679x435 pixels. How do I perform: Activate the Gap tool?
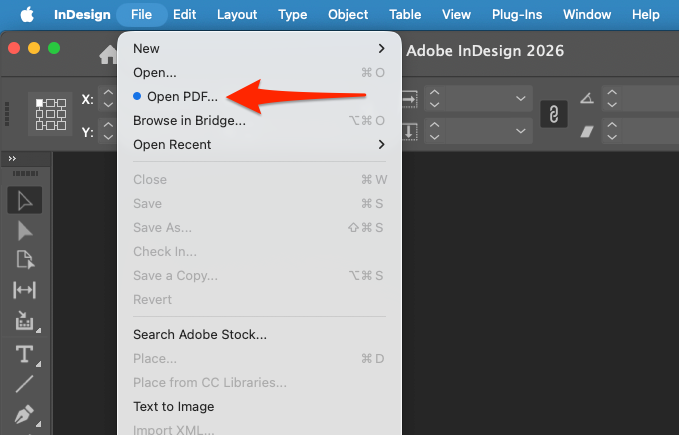(24, 291)
